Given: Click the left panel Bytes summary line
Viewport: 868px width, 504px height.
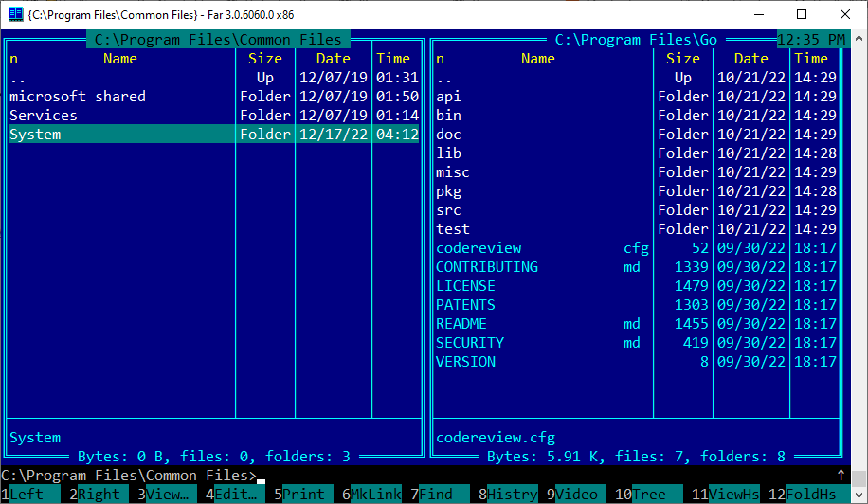Looking at the screenshot, I should pos(213,457).
